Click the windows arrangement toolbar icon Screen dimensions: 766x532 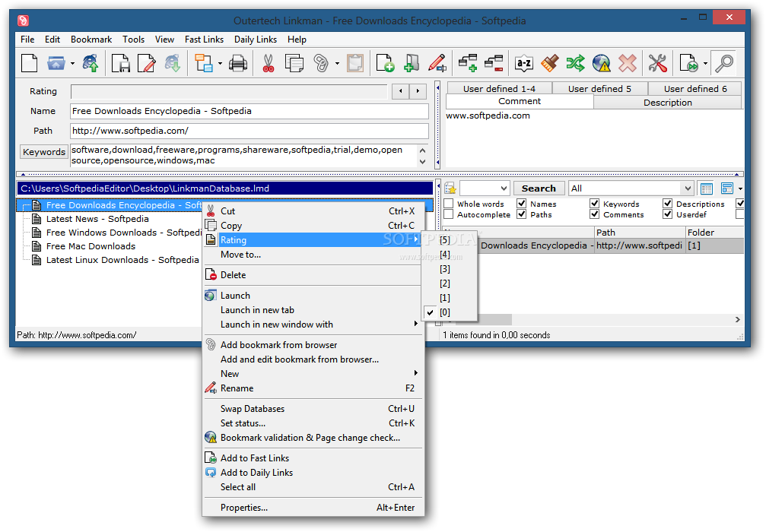tap(204, 63)
